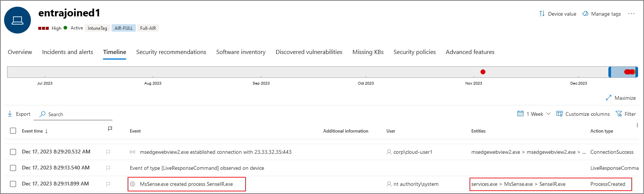This screenshot has height=194, width=644.
Task: Click the Action type column header
Action: (602, 131)
